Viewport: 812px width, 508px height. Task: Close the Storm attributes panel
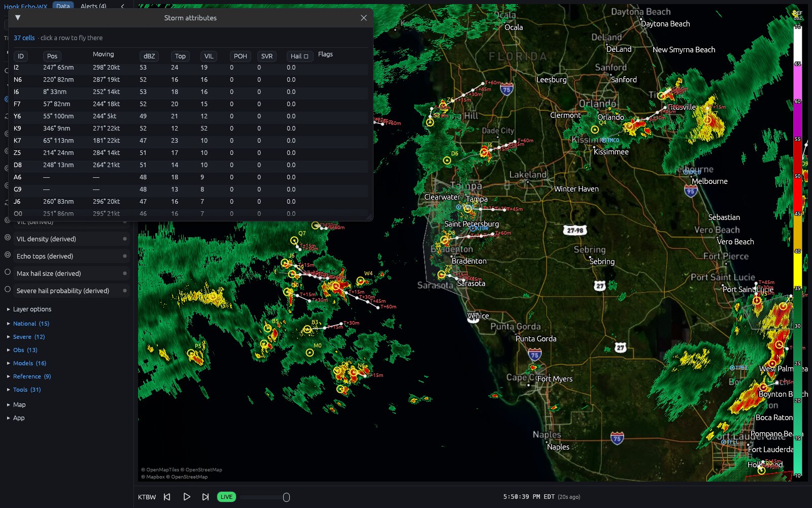click(x=363, y=18)
